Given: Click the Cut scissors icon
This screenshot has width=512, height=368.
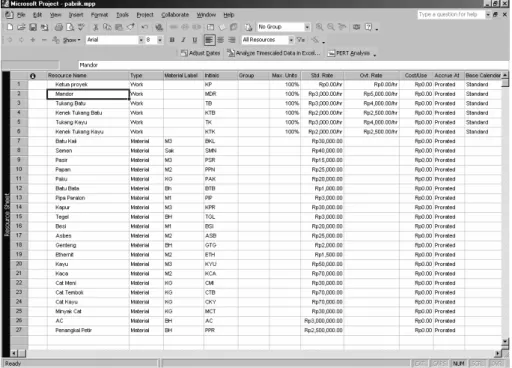Looking at the screenshot, I should [96, 27].
